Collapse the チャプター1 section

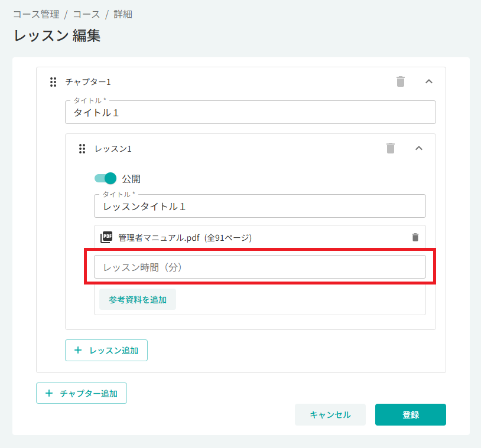[x=429, y=81]
